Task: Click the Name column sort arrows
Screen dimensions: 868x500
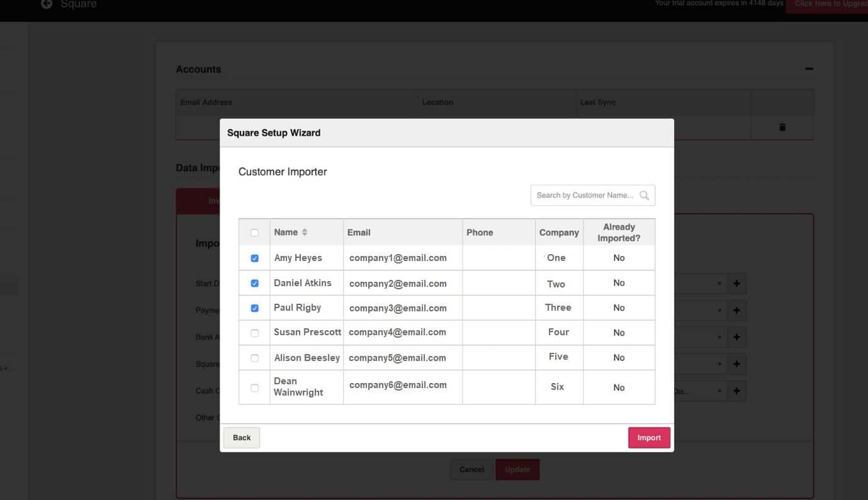Action: pyautogui.click(x=305, y=233)
